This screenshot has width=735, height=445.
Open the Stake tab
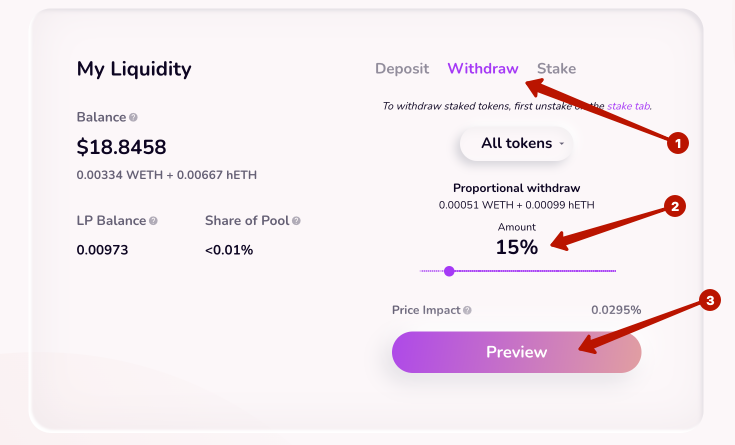point(556,69)
